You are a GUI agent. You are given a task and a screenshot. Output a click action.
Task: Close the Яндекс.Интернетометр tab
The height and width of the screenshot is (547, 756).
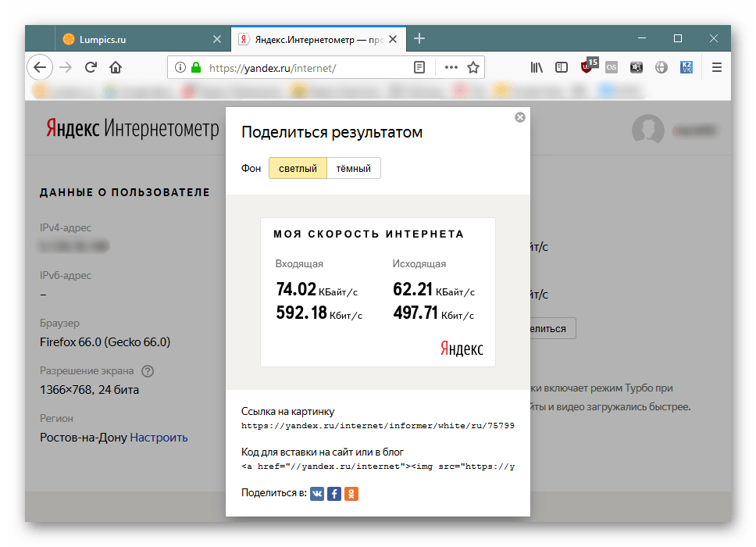(393, 39)
